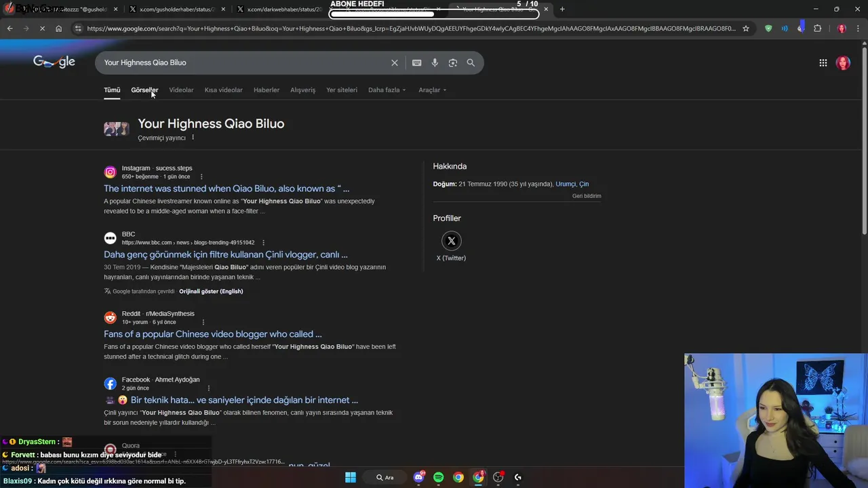Open the Qiao Biluo knowledge panel thumbnail
Viewport: 868px width, 488px height.
(x=116, y=129)
